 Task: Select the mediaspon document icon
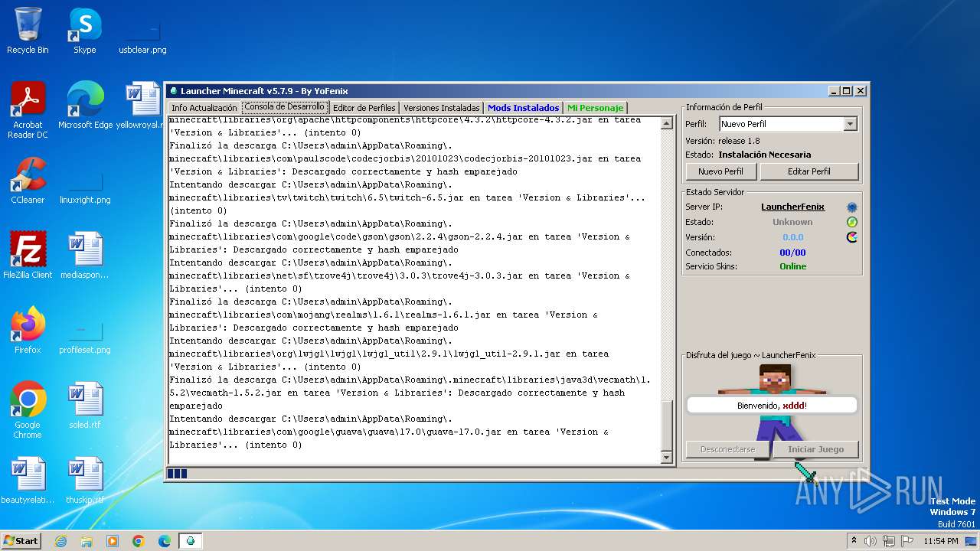(85, 256)
